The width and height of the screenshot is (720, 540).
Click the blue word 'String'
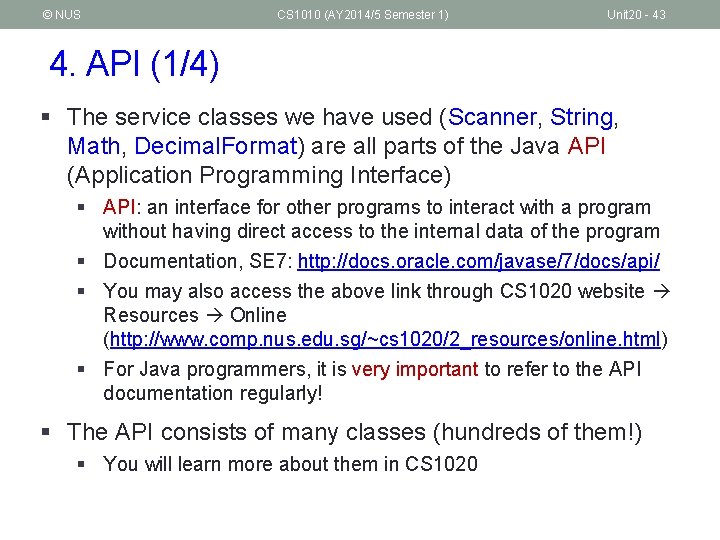tap(582, 117)
